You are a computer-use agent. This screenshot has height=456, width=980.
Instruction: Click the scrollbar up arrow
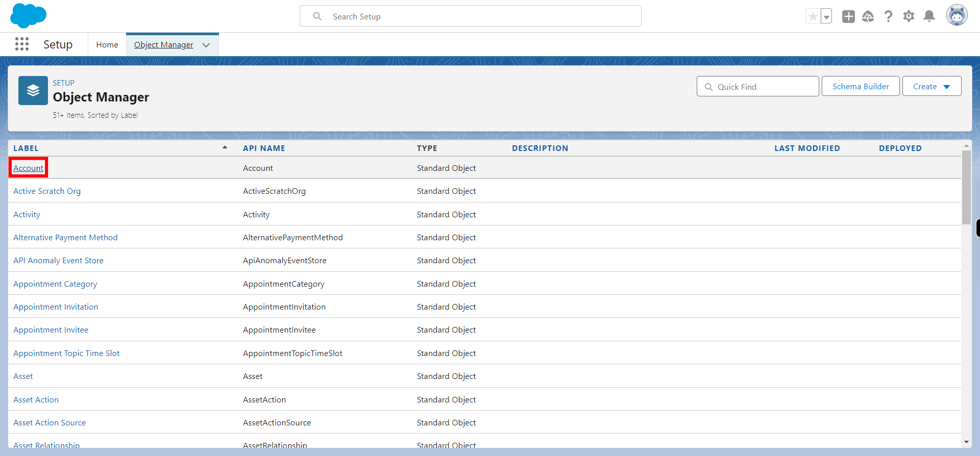coord(966,146)
